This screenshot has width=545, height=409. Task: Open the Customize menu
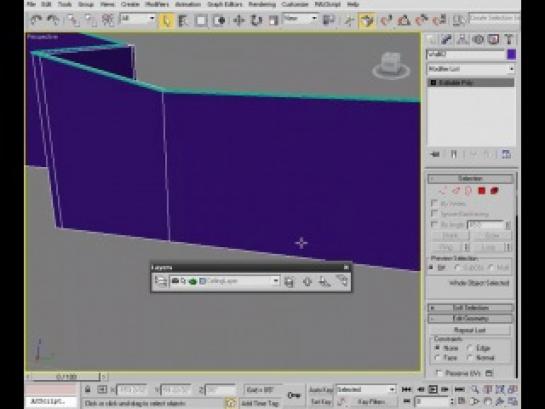point(295,5)
